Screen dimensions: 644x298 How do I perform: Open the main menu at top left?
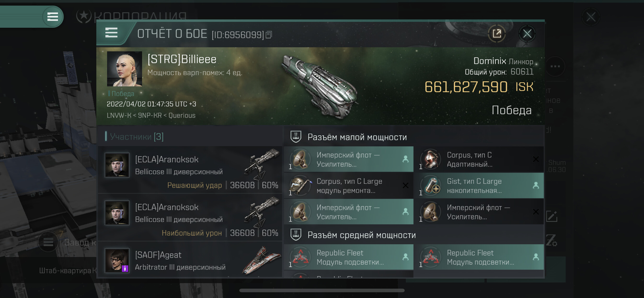pyautogui.click(x=52, y=17)
